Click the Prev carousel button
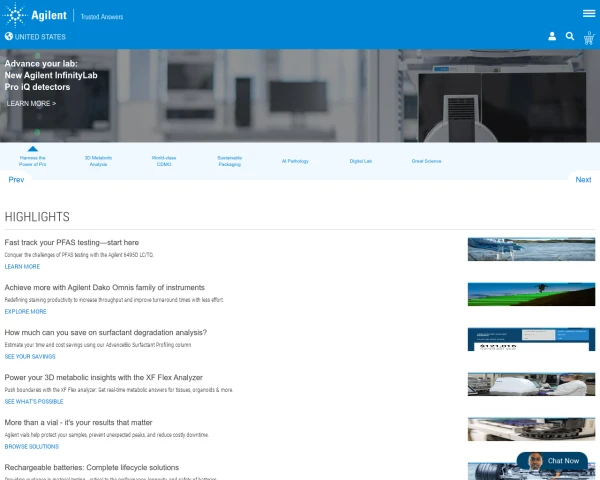The height and width of the screenshot is (480, 600). [16, 180]
